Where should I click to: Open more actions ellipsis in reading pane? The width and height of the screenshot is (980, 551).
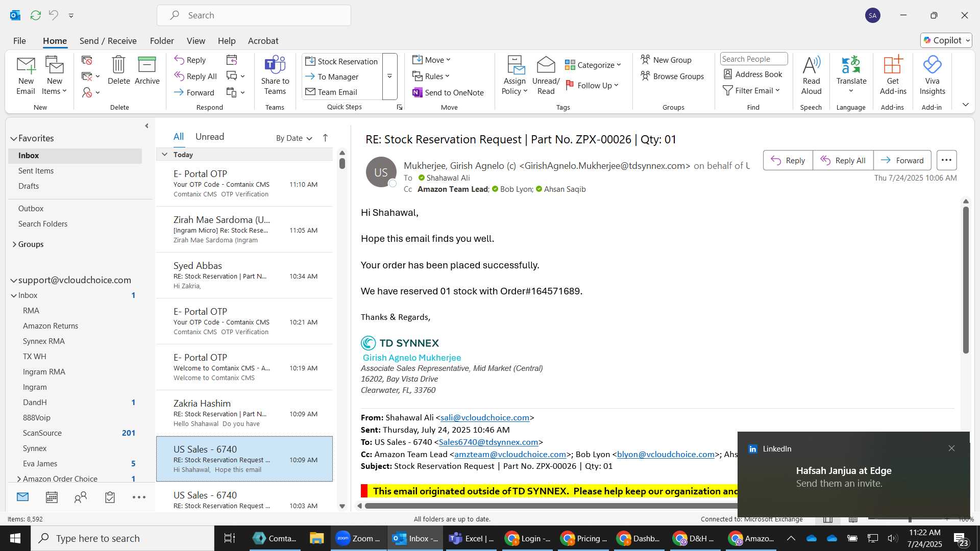tap(946, 160)
